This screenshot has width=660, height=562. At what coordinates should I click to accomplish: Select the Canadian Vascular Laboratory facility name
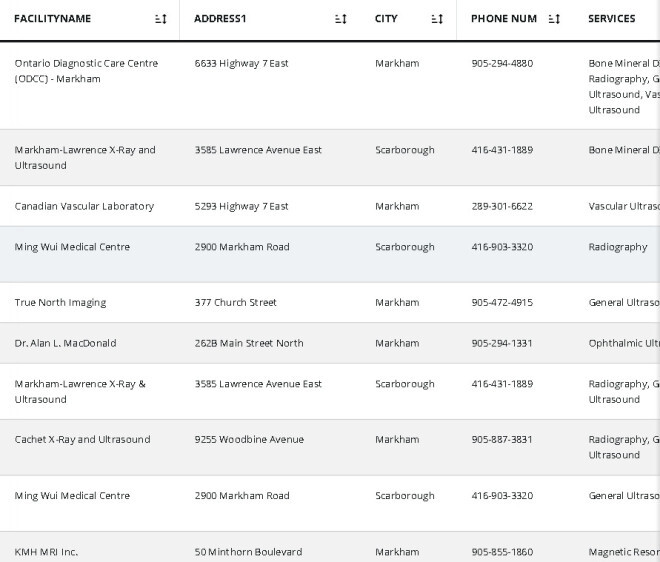84,206
